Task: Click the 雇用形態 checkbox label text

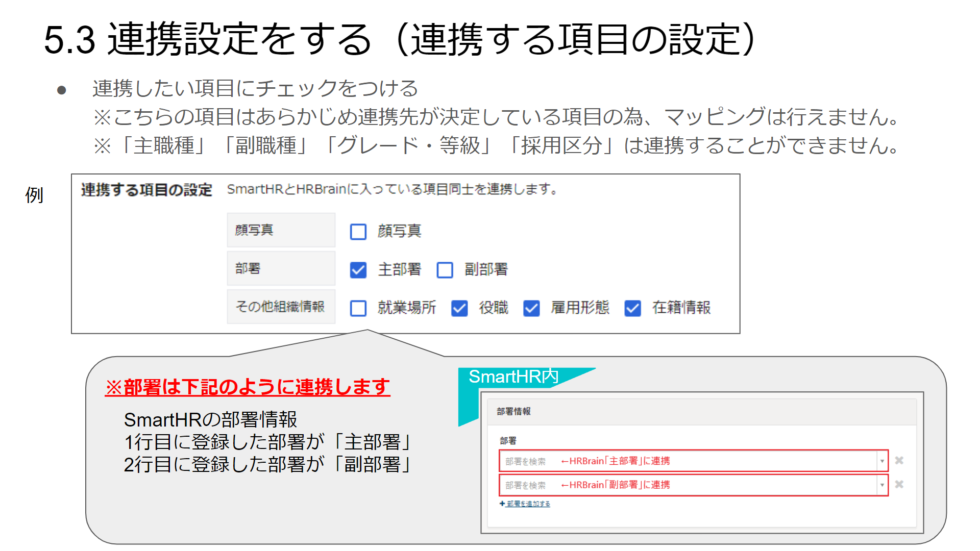Action: (x=580, y=308)
